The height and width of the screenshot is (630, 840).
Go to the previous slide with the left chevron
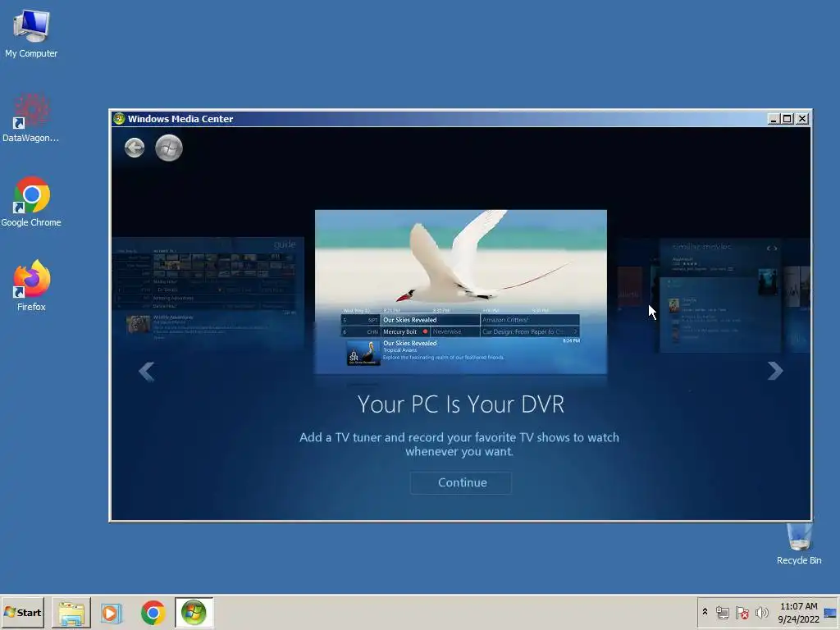147,372
